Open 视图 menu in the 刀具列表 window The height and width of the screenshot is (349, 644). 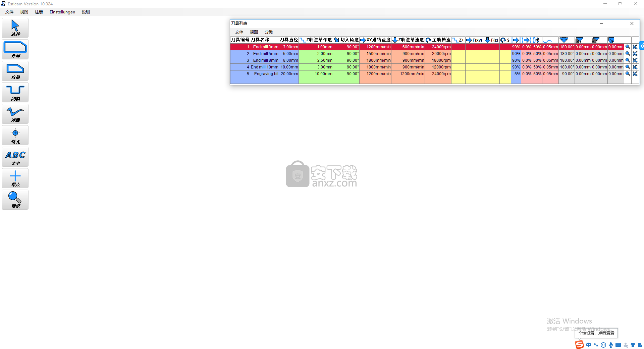coord(254,32)
